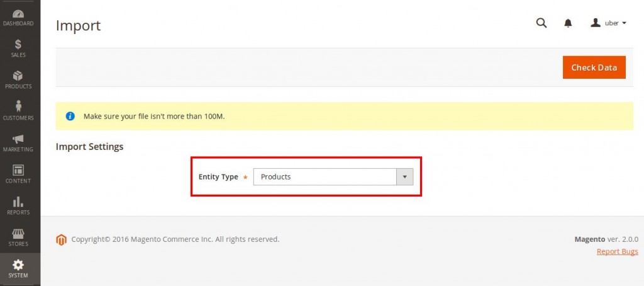Click the Import page title
This screenshot has height=286, width=644.
click(78, 26)
